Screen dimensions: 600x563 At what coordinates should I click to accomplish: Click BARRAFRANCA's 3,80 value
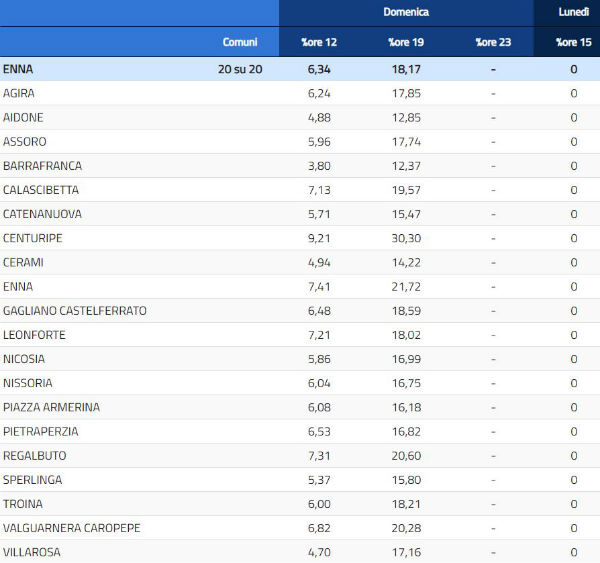[319, 166]
